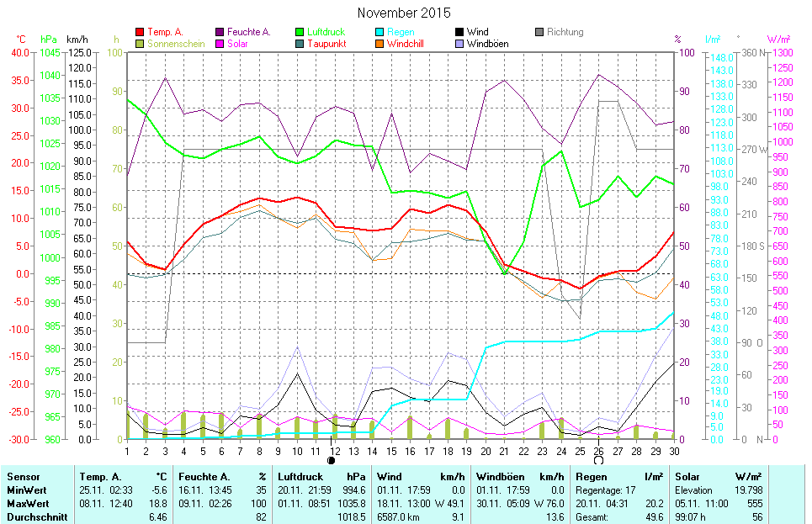Click solar elevation value 19.798
Image resolution: width=812 pixels, height=524 pixels.
point(749,490)
